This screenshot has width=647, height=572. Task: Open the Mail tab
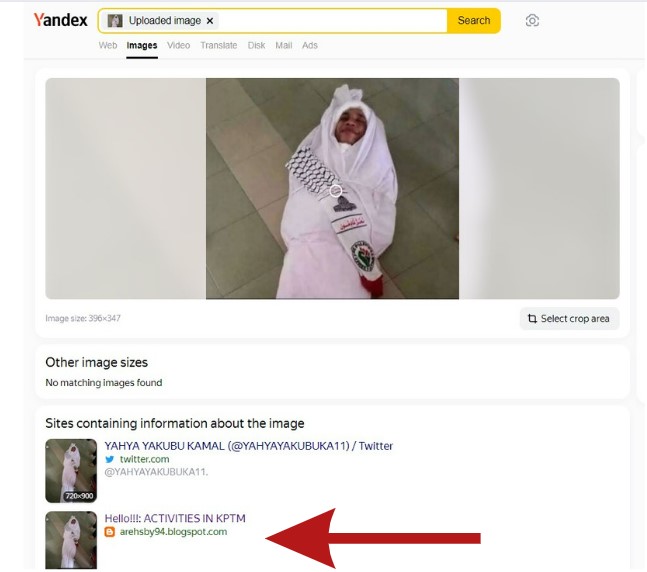point(284,45)
